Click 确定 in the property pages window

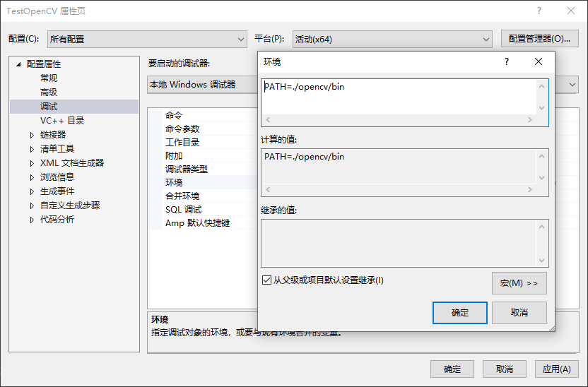click(452, 369)
